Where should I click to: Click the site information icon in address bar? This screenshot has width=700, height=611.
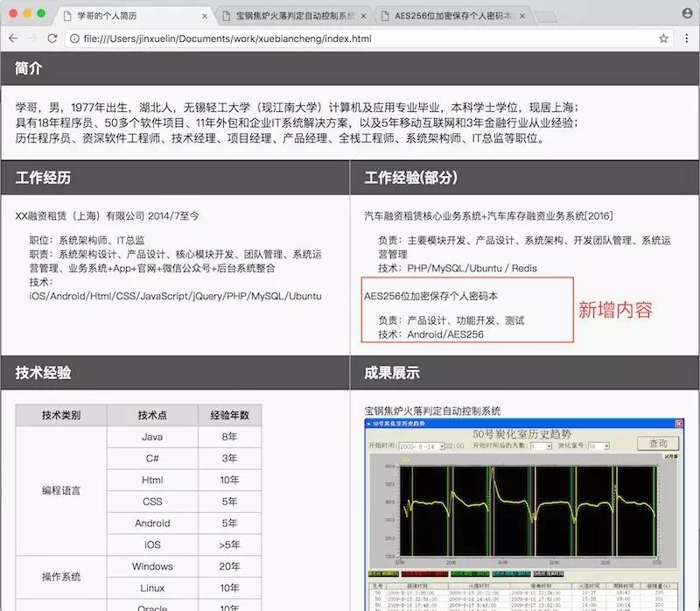[77, 39]
